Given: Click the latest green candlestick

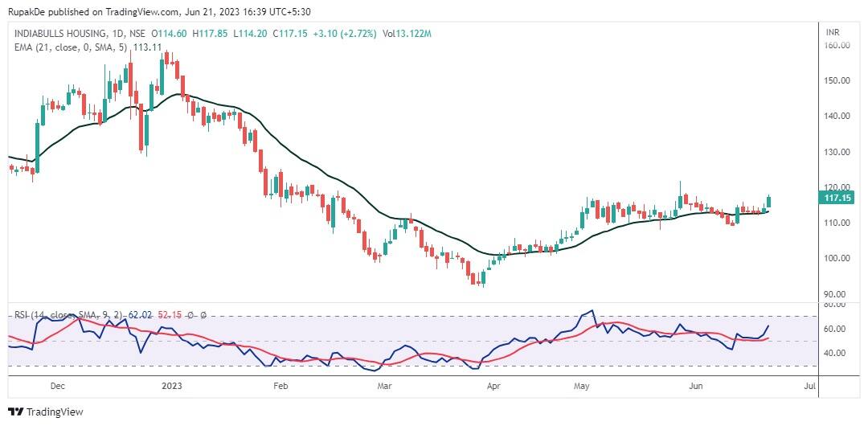Looking at the screenshot, I should [x=769, y=202].
